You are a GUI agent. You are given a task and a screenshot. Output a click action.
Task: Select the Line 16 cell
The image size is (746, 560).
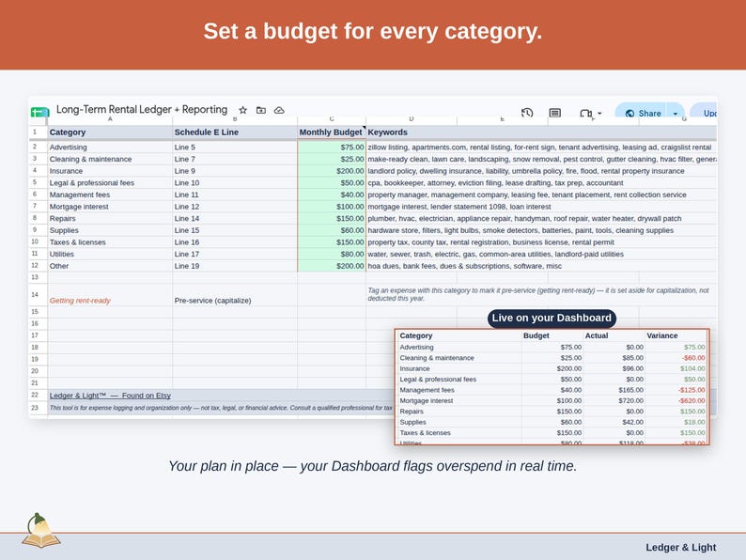(235, 242)
